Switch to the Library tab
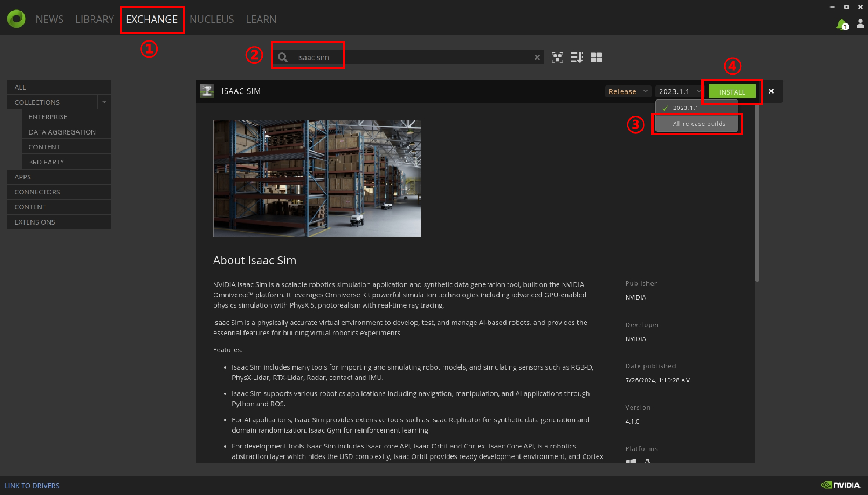 tap(94, 19)
